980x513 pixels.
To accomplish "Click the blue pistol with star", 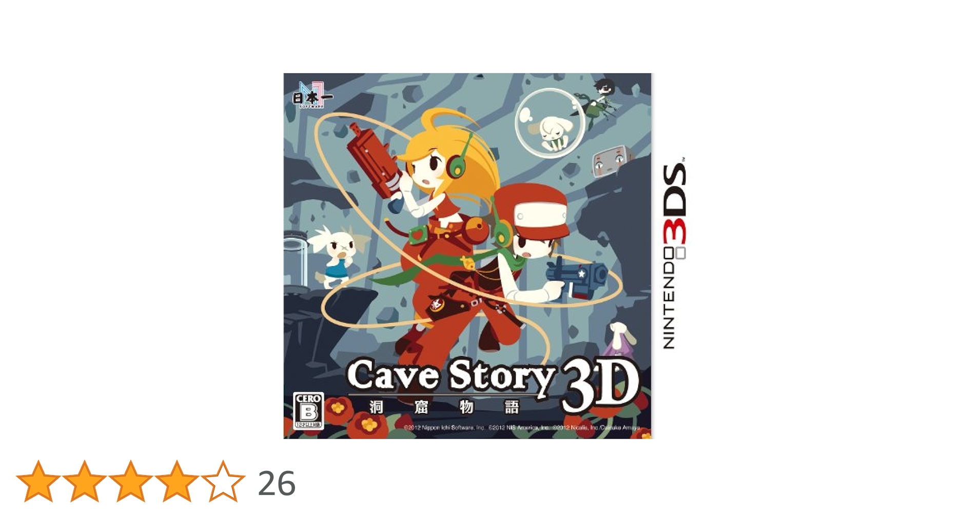I will [x=577, y=280].
